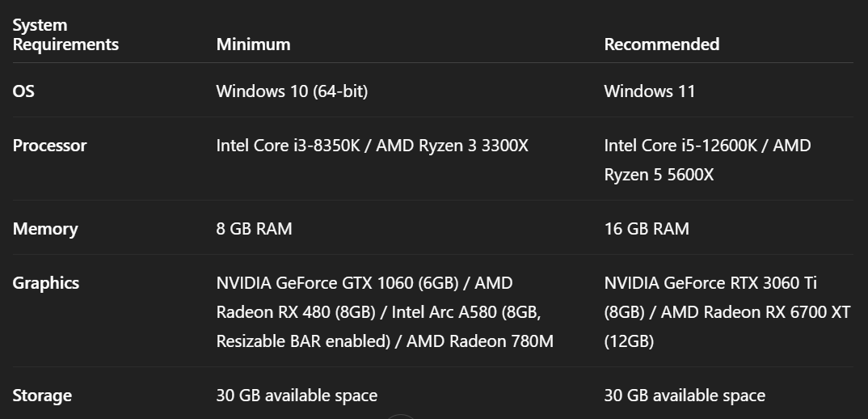The width and height of the screenshot is (868, 419).
Task: Select the "Memory" row label
Action: tap(45, 229)
